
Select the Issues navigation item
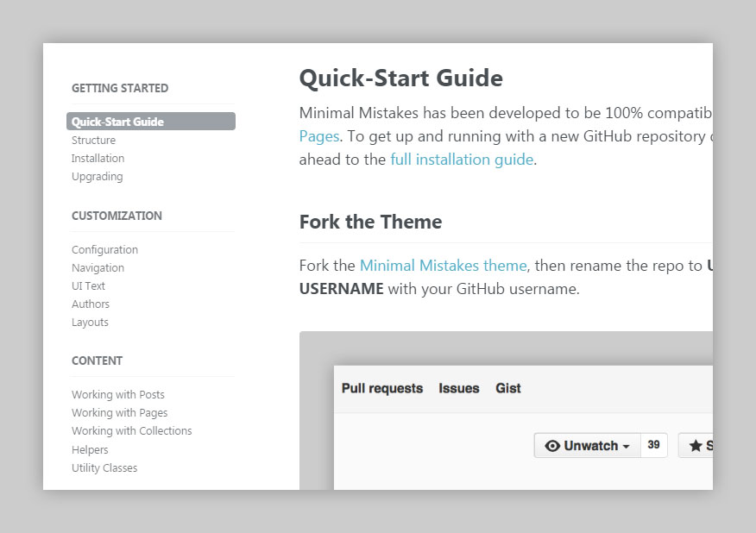click(458, 388)
